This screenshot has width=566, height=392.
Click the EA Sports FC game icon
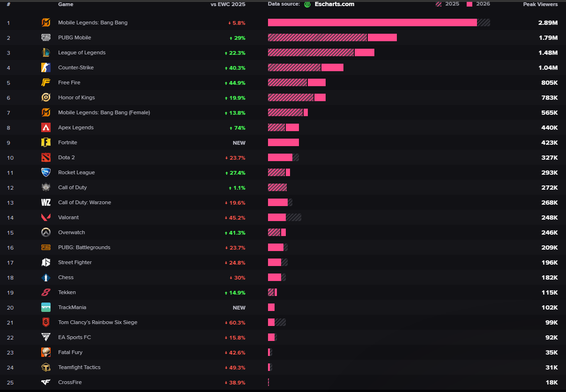[46, 337]
